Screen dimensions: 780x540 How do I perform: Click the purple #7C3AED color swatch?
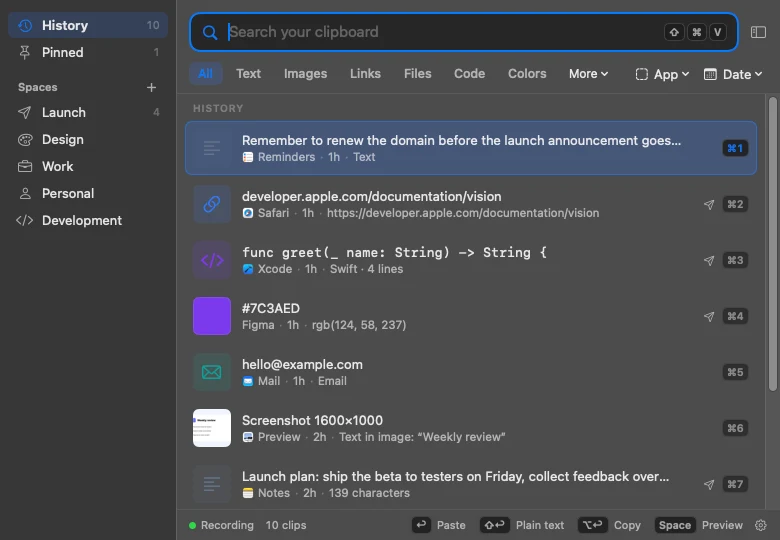pyautogui.click(x=212, y=316)
